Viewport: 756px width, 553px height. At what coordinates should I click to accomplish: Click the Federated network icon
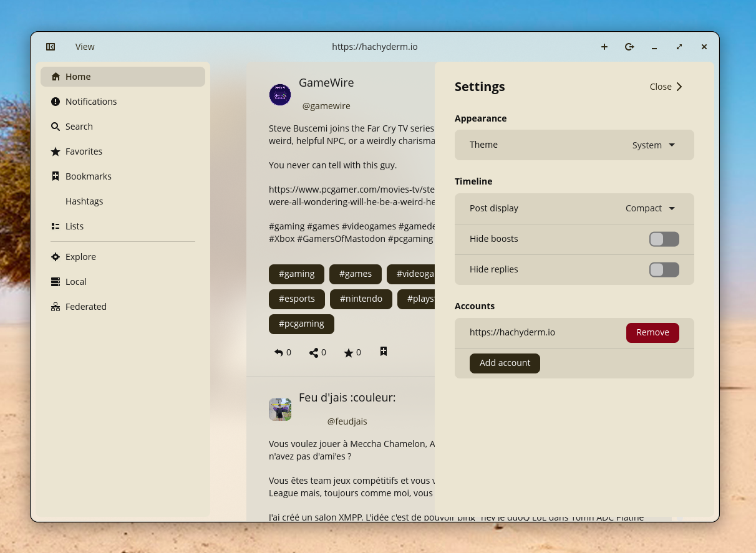56,307
